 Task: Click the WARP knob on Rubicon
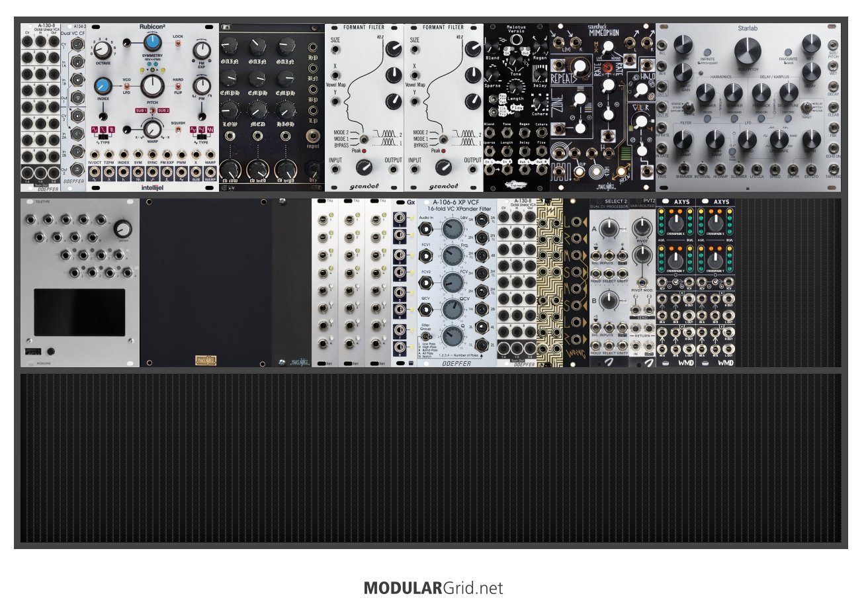152,129
